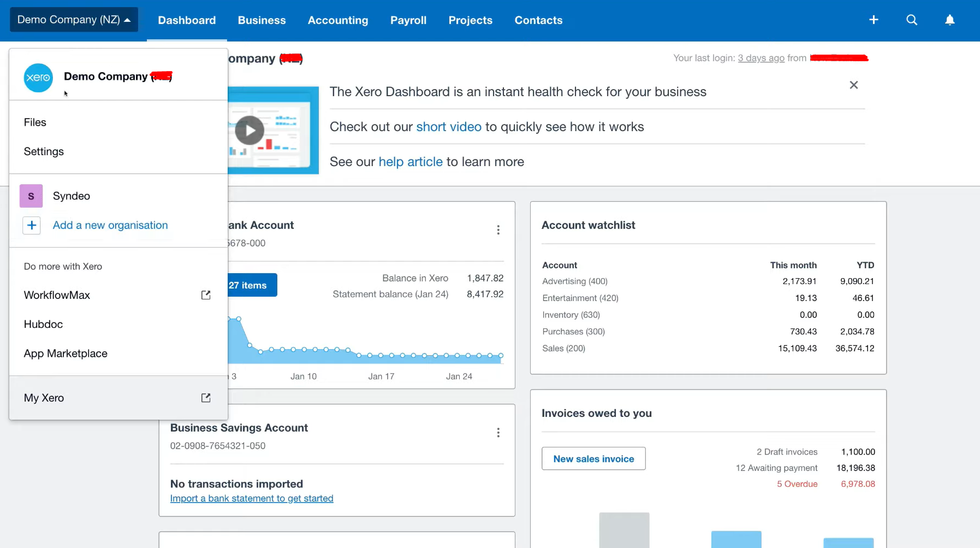Open My Xero using the external link icon

tap(206, 398)
